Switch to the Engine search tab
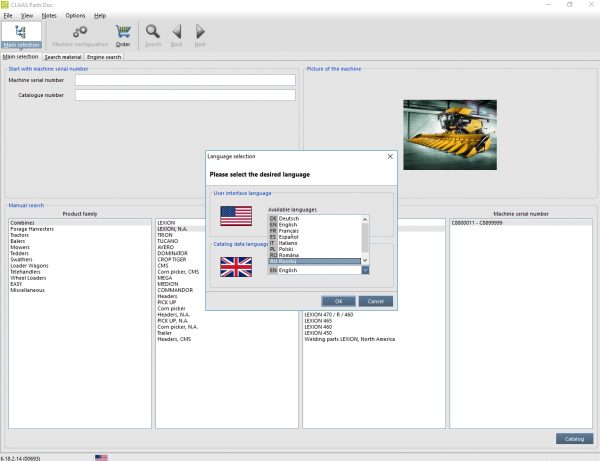 pos(104,57)
